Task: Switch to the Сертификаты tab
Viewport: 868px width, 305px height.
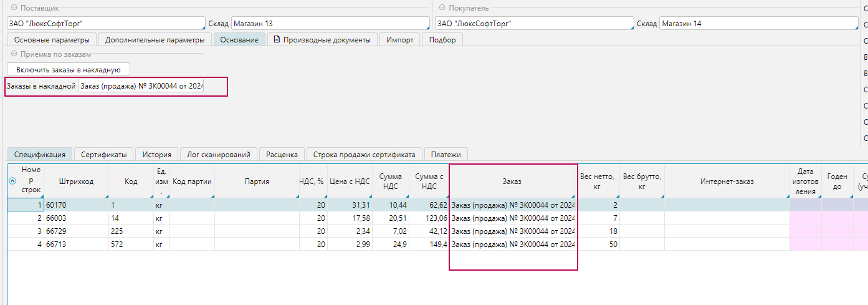Action: pos(103,154)
